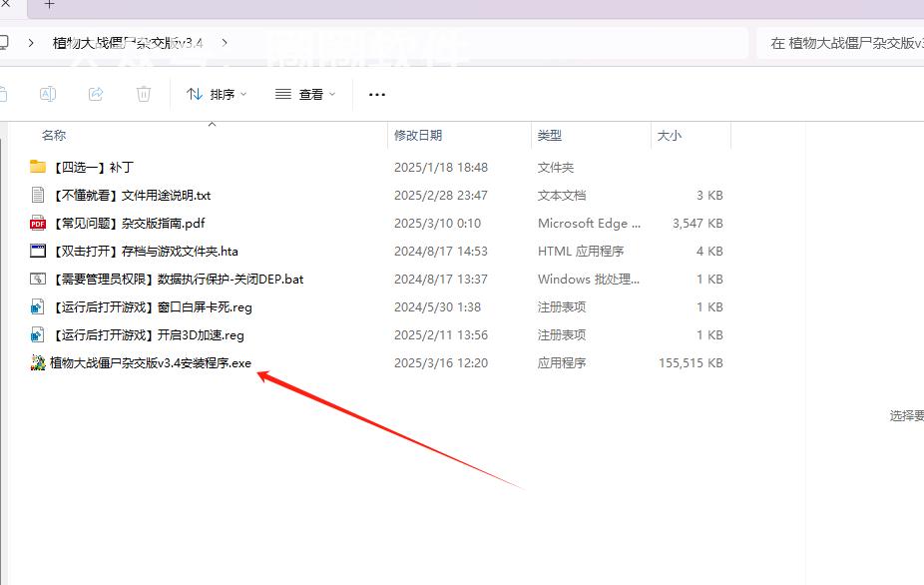Click the date 2025/1/18 18:48
The image size is (924, 585).
pos(441,168)
